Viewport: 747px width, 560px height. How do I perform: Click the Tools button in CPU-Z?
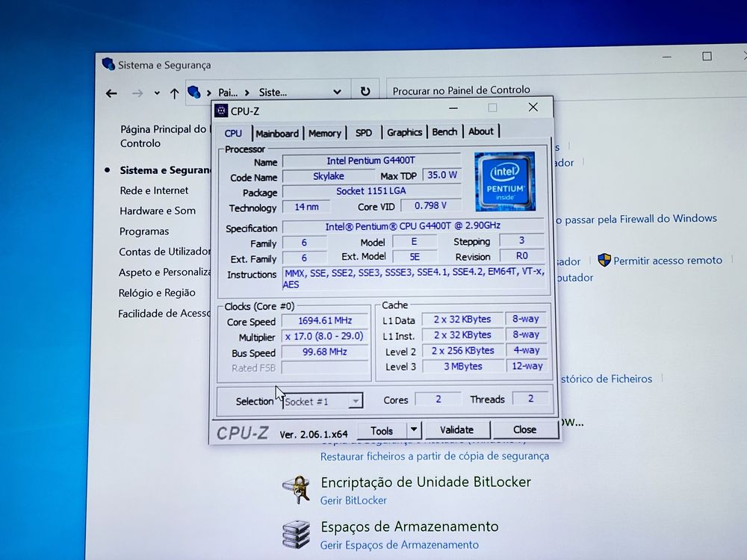click(382, 431)
